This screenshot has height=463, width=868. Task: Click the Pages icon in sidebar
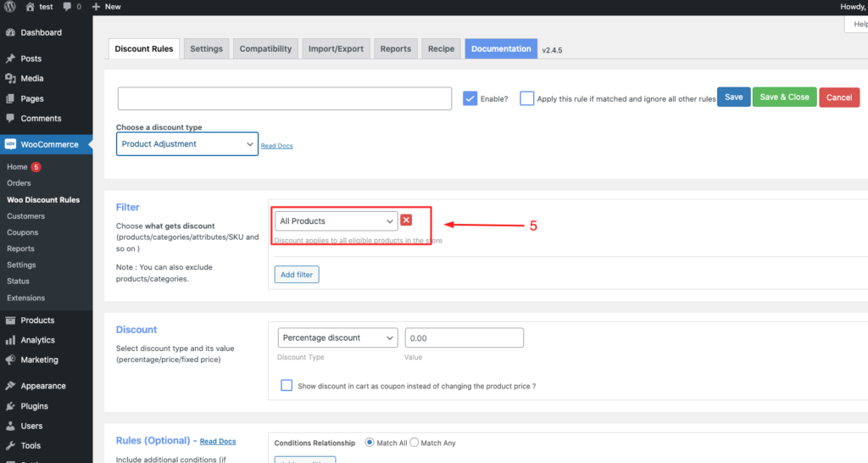[x=10, y=98]
